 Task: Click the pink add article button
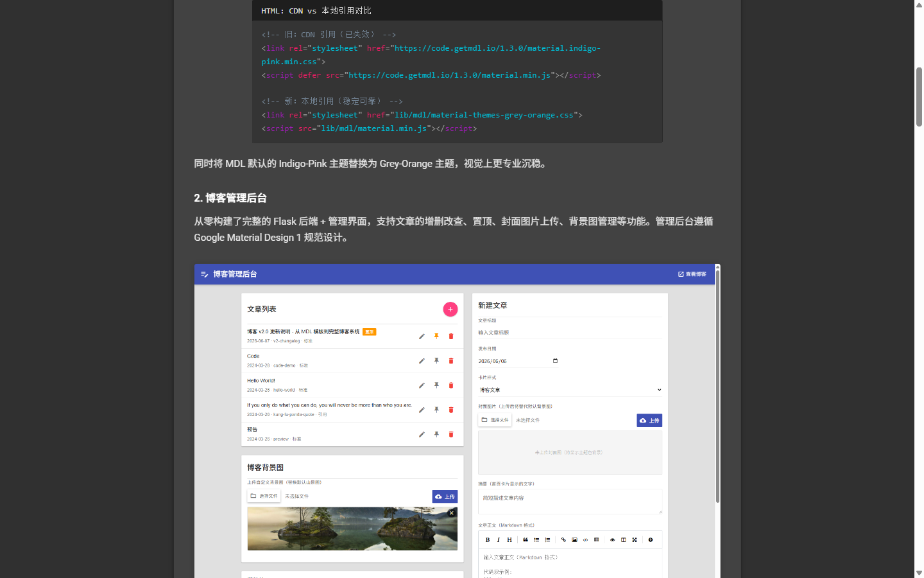click(x=450, y=310)
